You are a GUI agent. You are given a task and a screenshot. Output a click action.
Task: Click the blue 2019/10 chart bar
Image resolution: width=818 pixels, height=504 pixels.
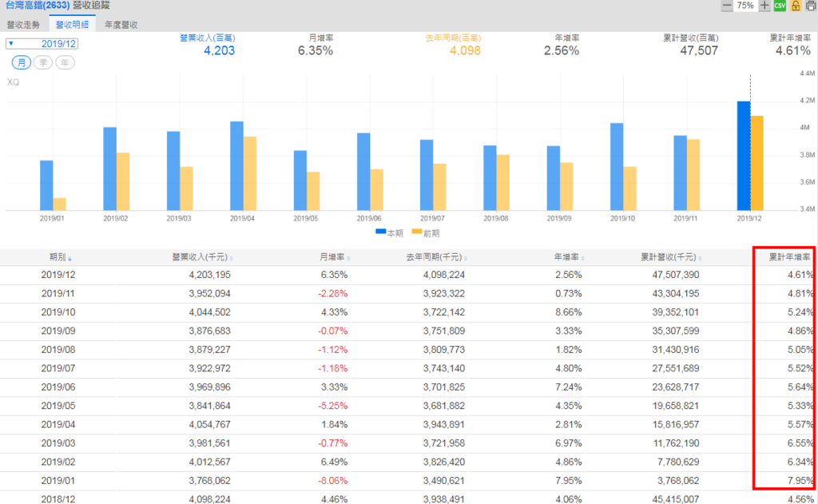click(617, 167)
